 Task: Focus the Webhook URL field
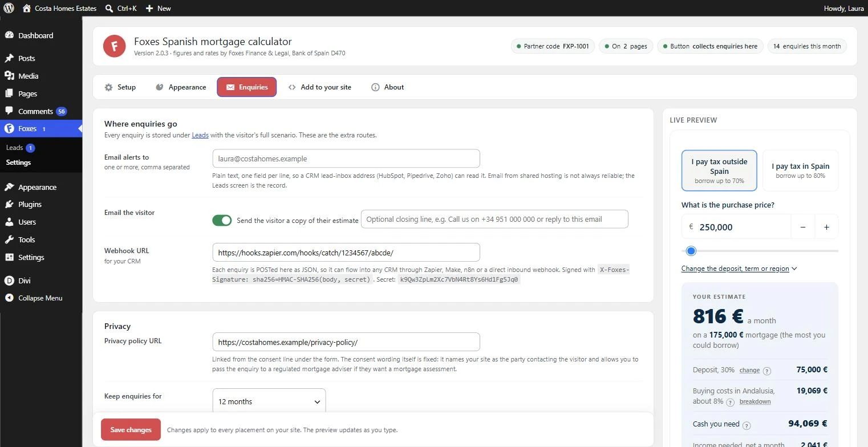[x=346, y=253]
